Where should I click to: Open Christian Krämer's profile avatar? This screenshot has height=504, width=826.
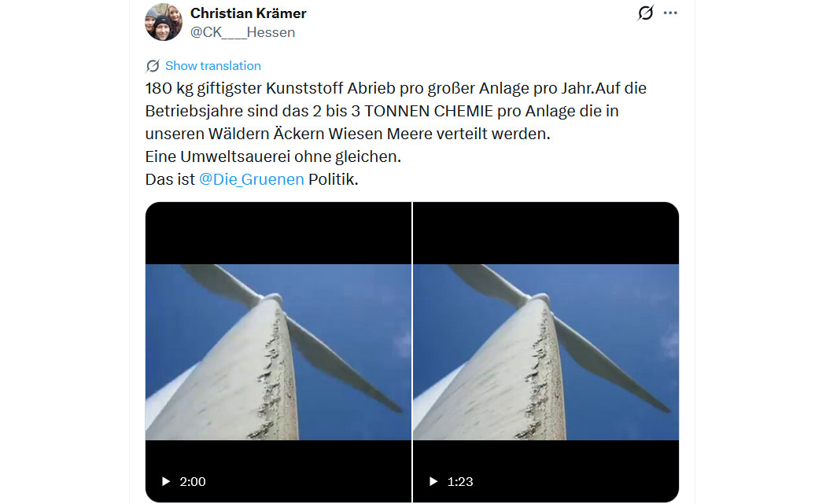click(164, 21)
